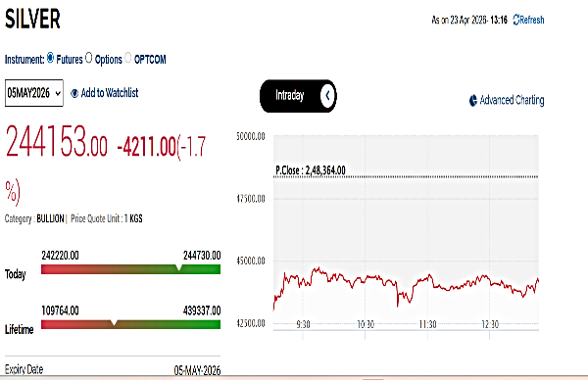Click the Today price range bar
The height and width of the screenshot is (380, 588).
(x=131, y=269)
